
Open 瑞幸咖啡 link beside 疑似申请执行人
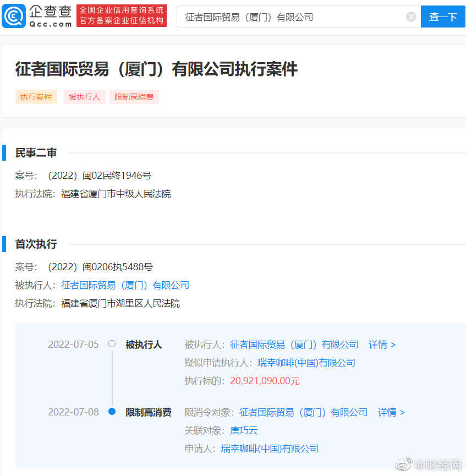(x=306, y=363)
